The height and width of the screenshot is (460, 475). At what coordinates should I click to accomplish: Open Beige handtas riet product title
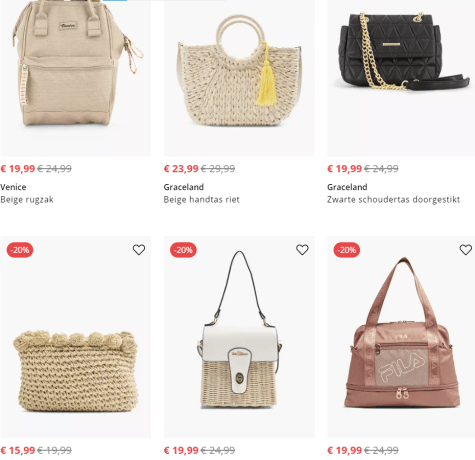pyautogui.click(x=201, y=200)
